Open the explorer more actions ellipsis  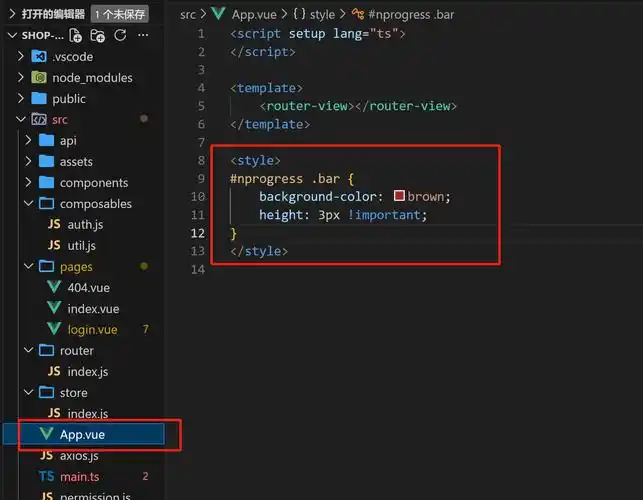click(x=143, y=35)
